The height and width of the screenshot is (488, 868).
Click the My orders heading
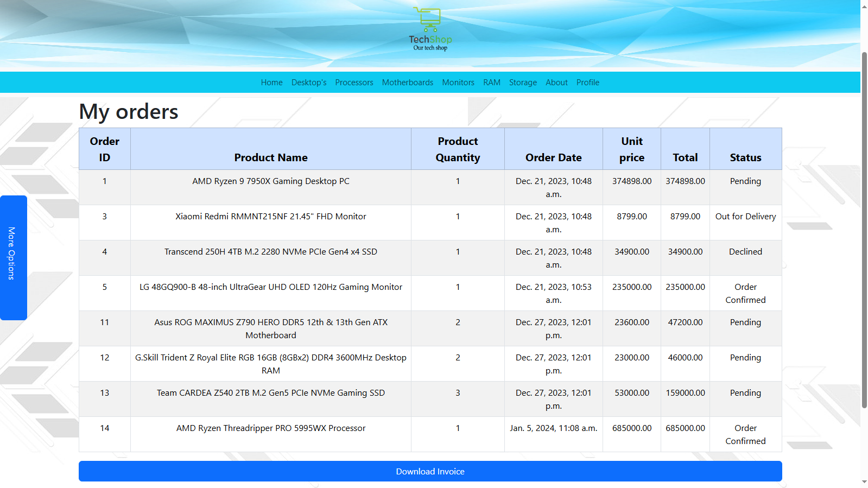pyautogui.click(x=129, y=112)
